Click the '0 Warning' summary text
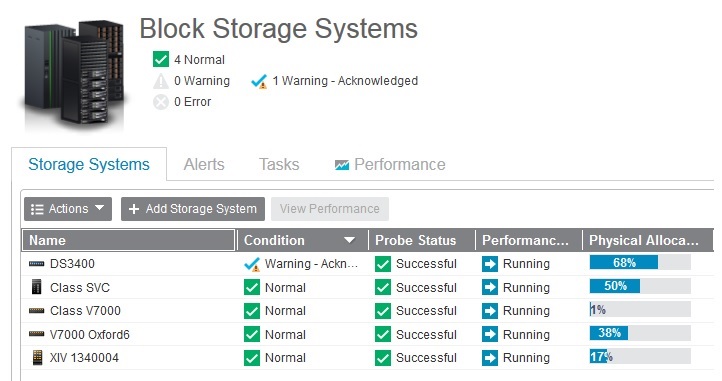The image size is (722, 381). (x=202, y=81)
